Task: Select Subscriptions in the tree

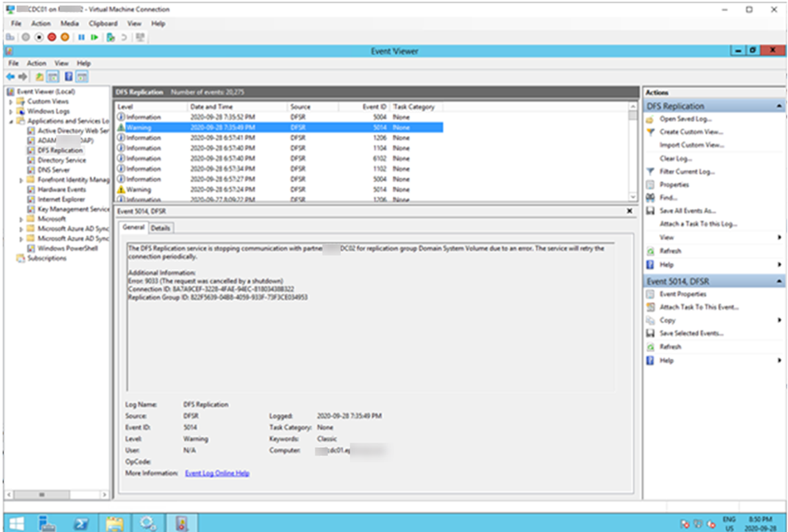Action: [x=47, y=258]
